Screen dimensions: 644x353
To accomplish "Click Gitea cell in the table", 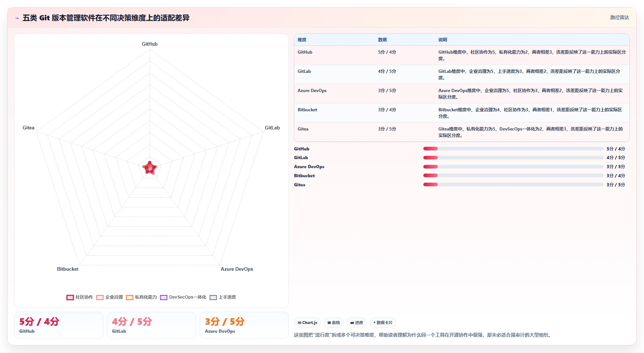I will pyautogui.click(x=303, y=129).
